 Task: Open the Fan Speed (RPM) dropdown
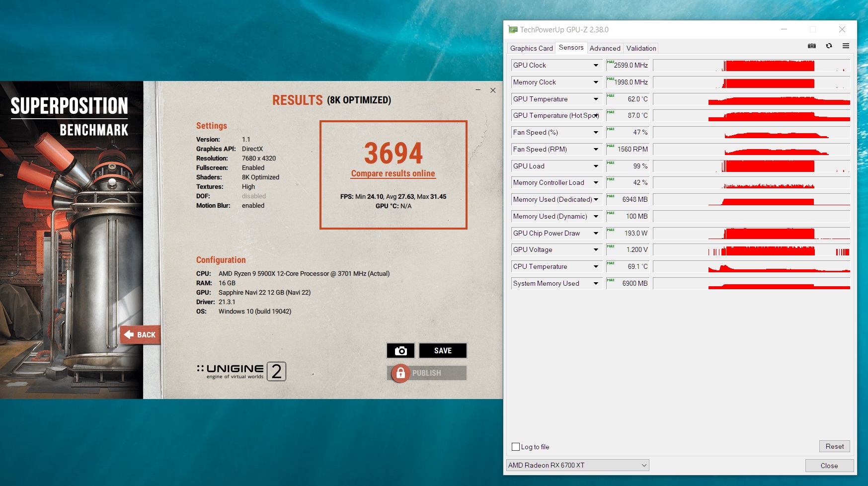click(x=596, y=150)
